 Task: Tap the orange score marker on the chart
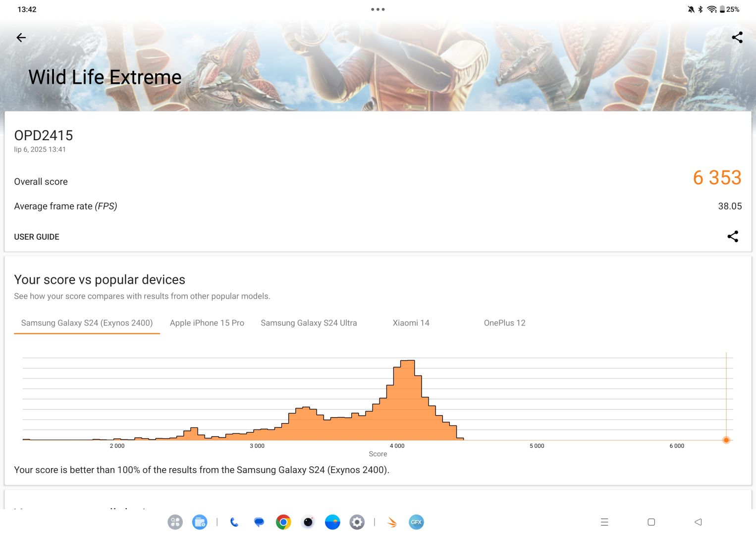[x=726, y=440]
